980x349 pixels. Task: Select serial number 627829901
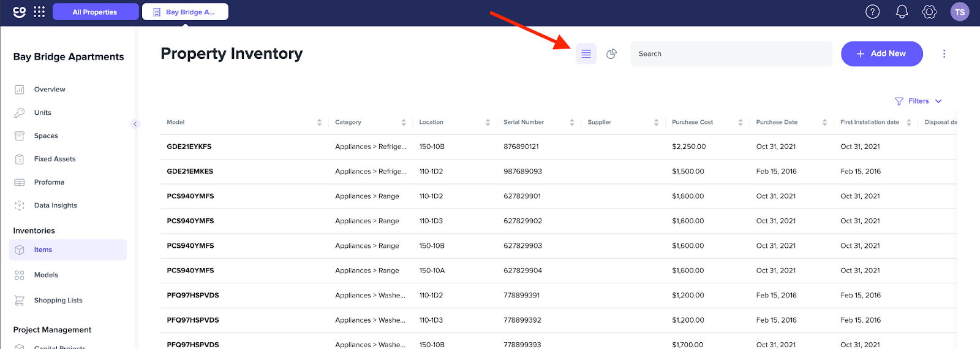pos(522,197)
